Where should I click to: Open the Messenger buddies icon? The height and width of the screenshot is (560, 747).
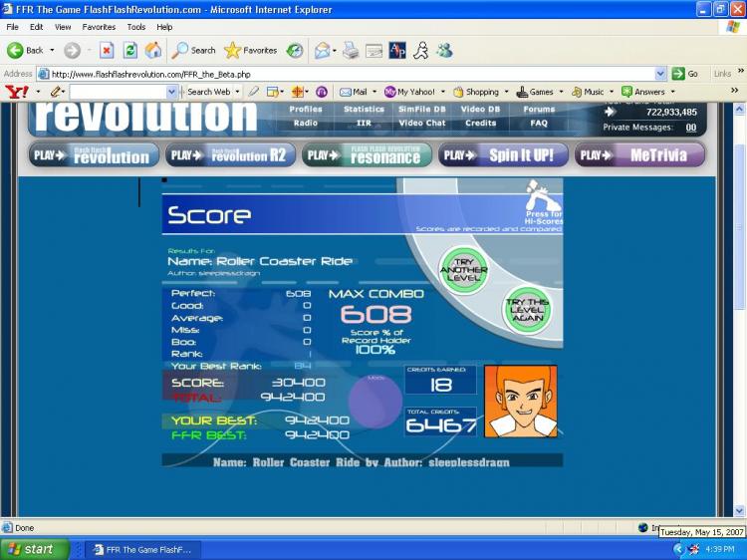(x=444, y=50)
